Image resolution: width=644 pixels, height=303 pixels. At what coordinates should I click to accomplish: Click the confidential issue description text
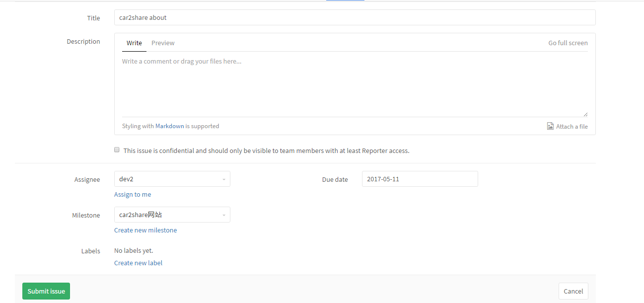[x=266, y=151]
